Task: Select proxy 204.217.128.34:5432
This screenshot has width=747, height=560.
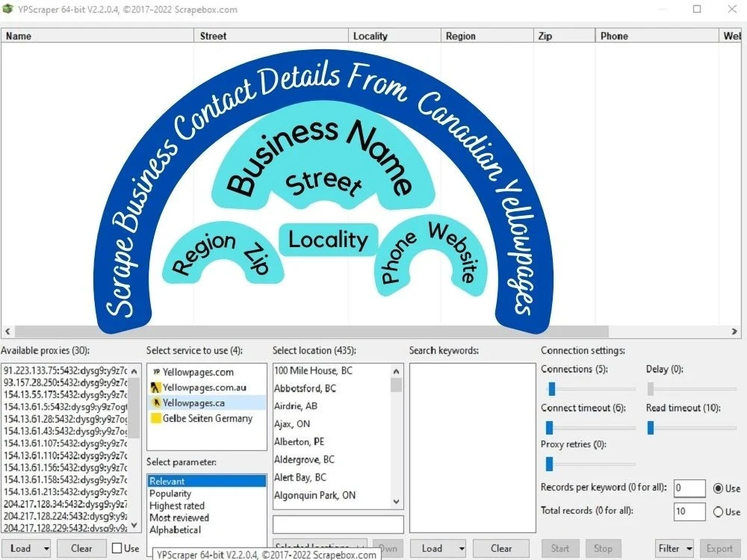Action: 65,504
